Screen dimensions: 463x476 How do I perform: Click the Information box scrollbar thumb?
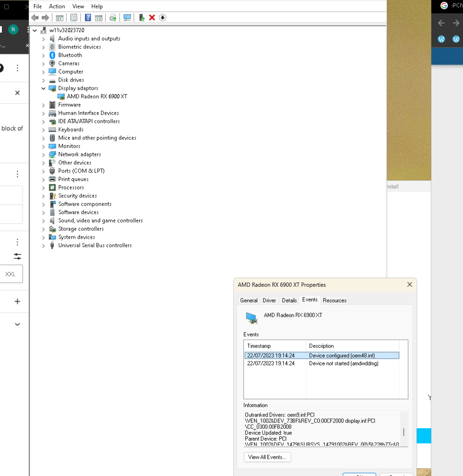pyautogui.click(x=403, y=432)
